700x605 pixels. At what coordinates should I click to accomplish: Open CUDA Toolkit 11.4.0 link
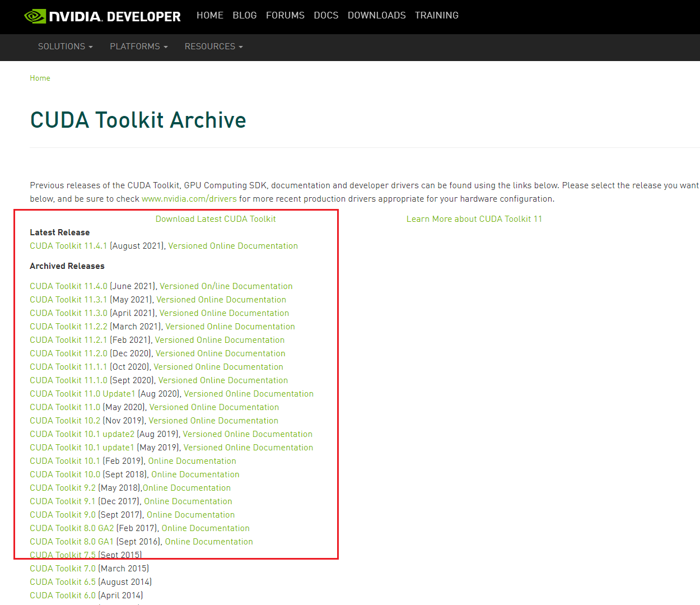(x=68, y=286)
